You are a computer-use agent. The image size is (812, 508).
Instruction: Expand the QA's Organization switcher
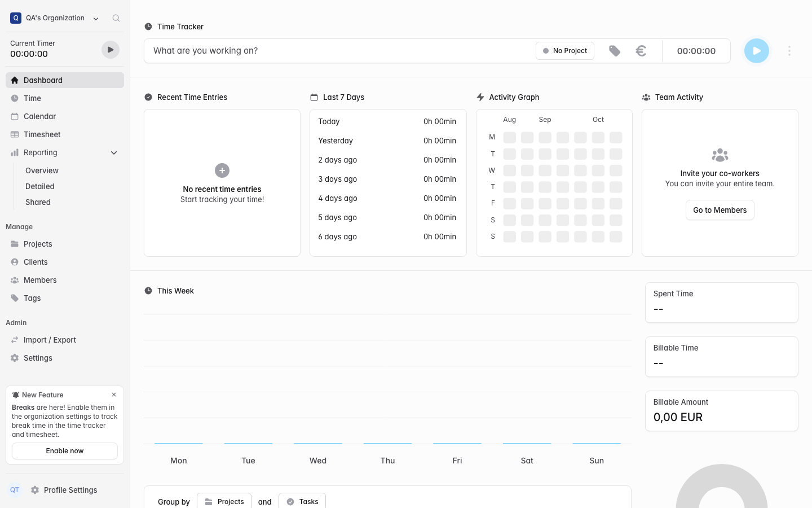55,18
